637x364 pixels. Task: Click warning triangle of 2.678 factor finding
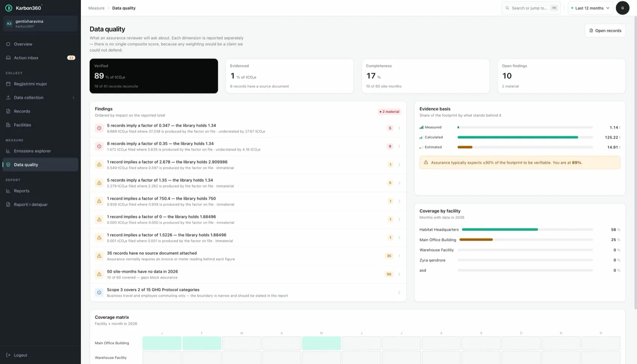coord(99,165)
